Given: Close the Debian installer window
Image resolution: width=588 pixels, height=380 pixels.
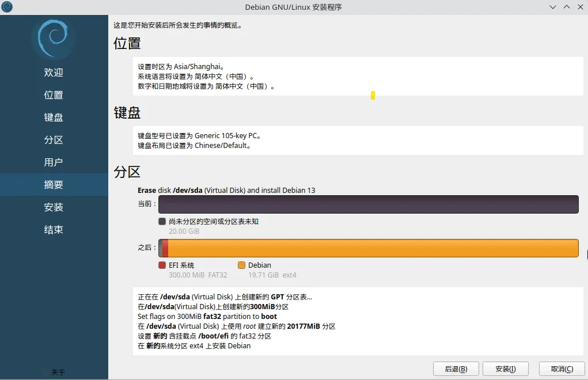Looking at the screenshot, I should coord(580,7).
